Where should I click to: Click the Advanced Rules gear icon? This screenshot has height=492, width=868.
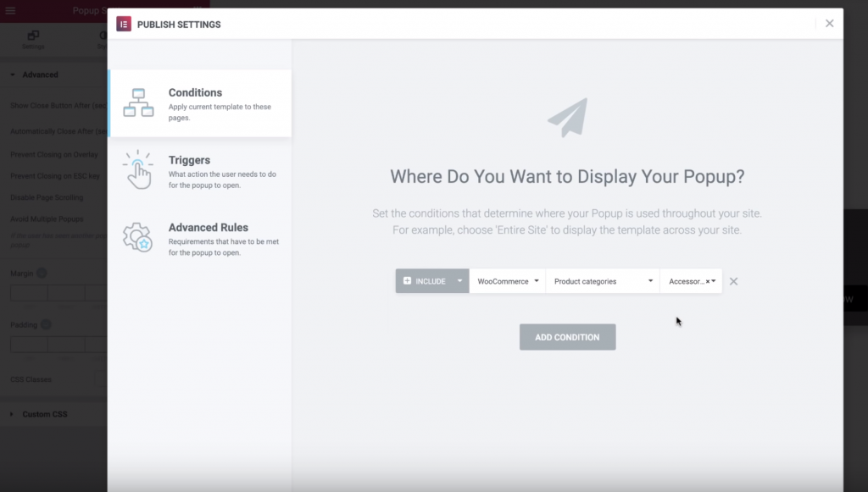(137, 236)
